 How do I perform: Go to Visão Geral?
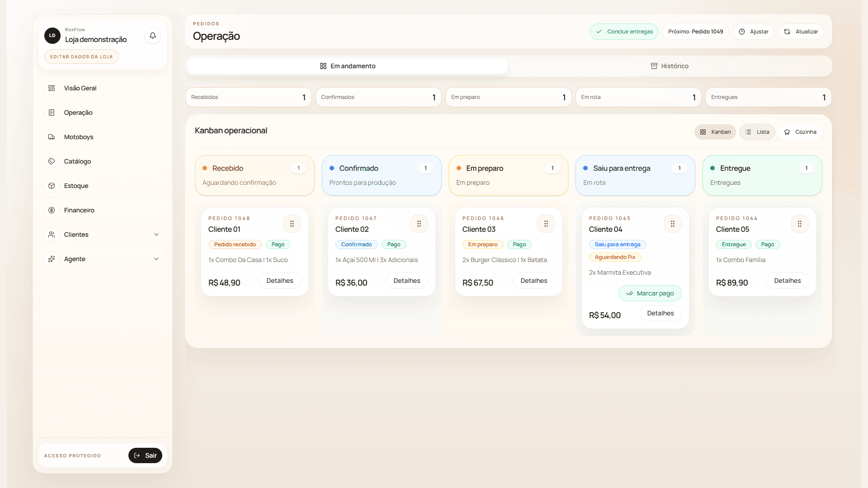click(x=103, y=88)
